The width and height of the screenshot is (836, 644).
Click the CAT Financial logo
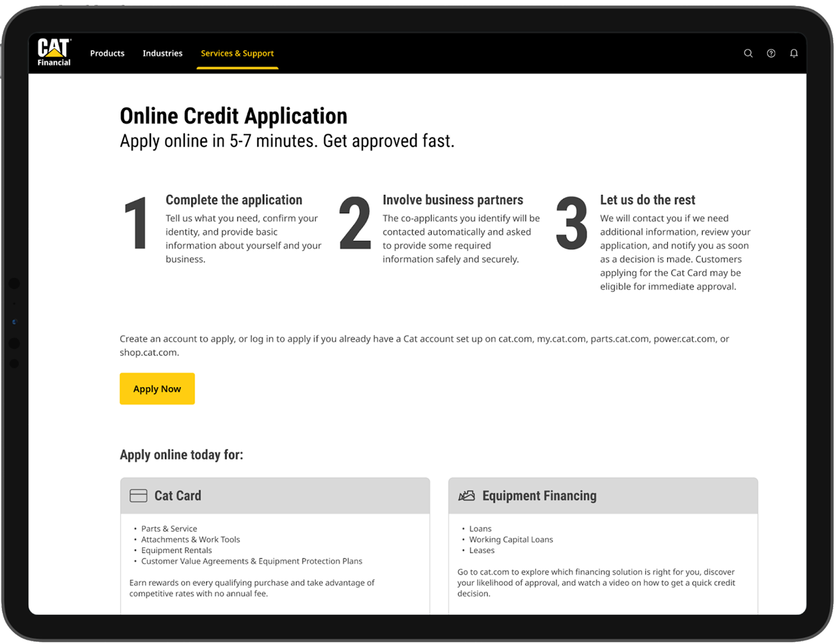(x=54, y=53)
